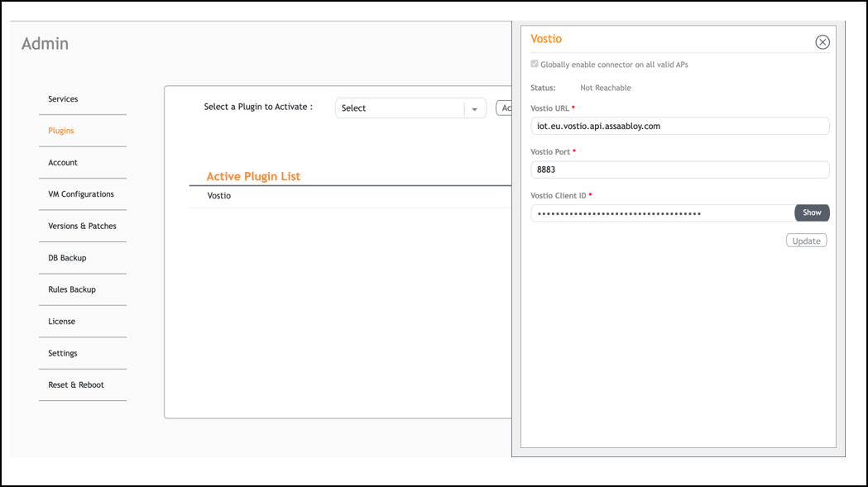This screenshot has height=487, width=868.
Task: Select Rules Backup in sidebar
Action: click(x=72, y=289)
